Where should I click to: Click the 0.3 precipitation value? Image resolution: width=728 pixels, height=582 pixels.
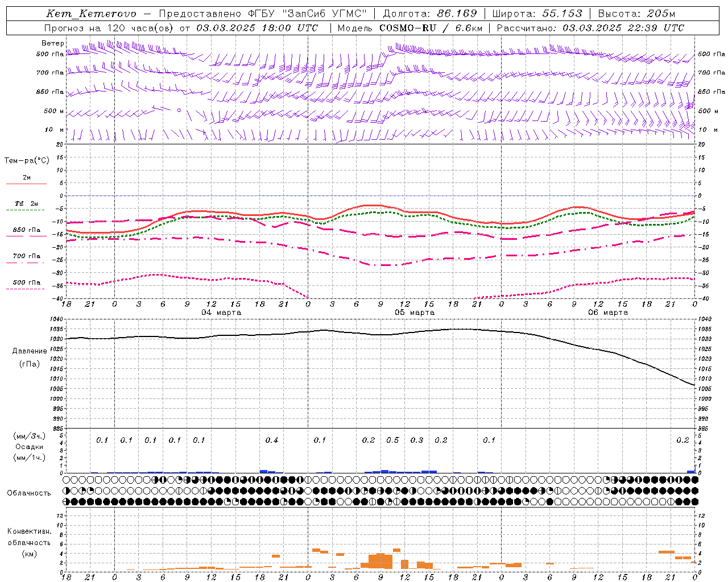(417, 440)
